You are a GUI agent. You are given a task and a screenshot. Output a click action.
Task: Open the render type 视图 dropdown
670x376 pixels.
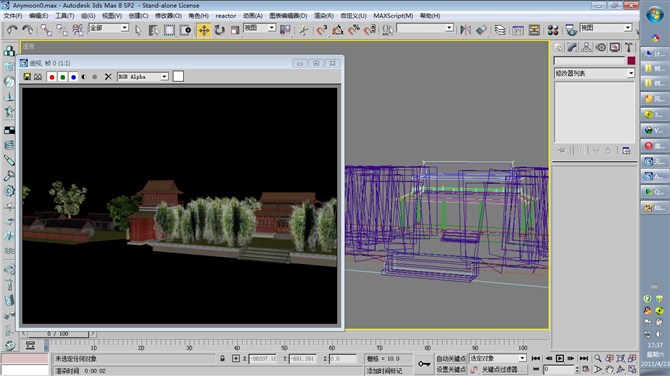point(605,28)
